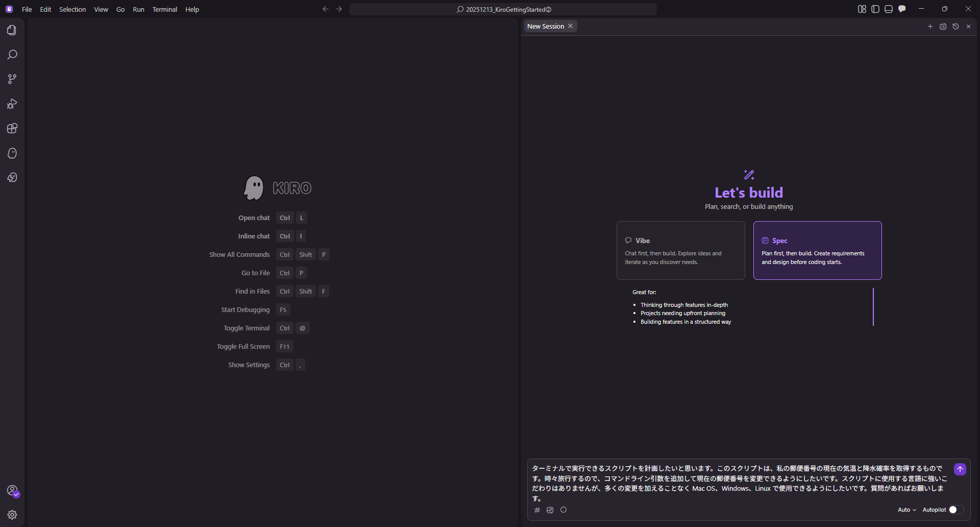The image size is (980, 527).
Task: Open the Run and Debug view
Action: point(12,104)
